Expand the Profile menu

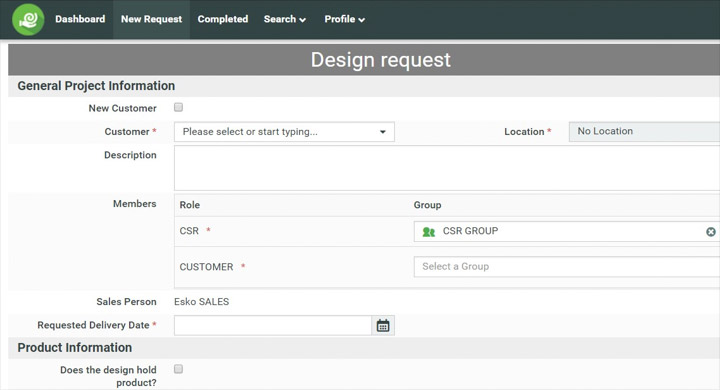click(x=345, y=19)
